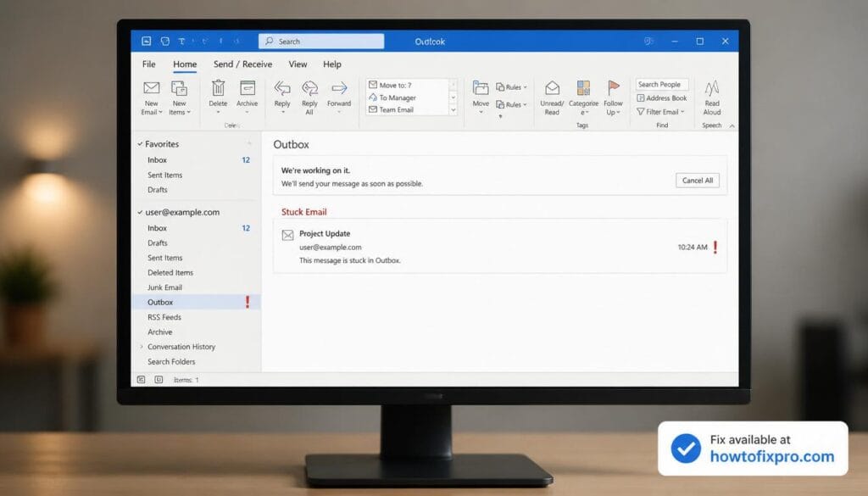The image size is (868, 496).
Task: Click the magnifier icon in the Search box
Action: [270, 41]
